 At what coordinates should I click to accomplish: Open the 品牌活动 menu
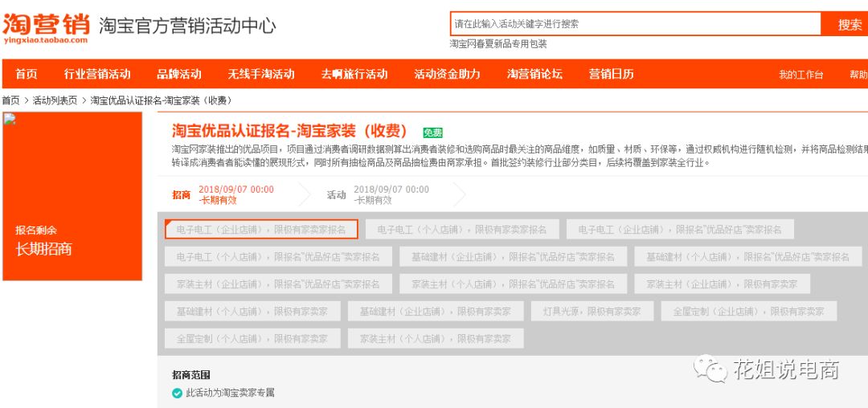click(x=179, y=74)
